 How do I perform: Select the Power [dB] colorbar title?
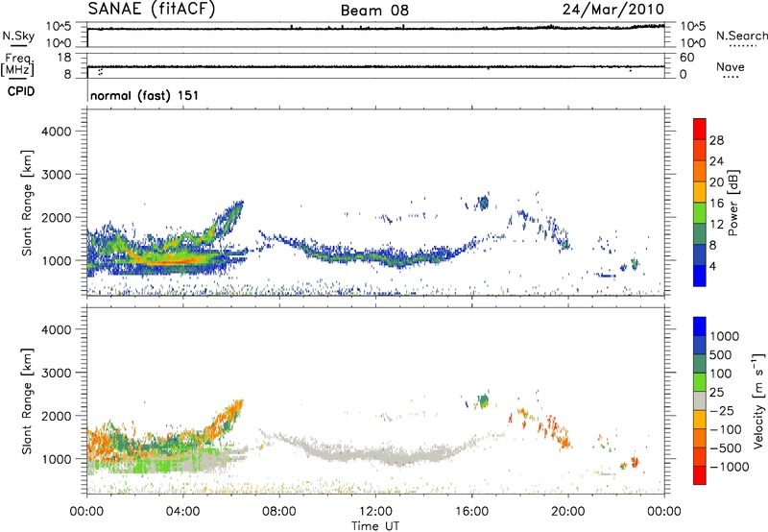[x=732, y=203]
